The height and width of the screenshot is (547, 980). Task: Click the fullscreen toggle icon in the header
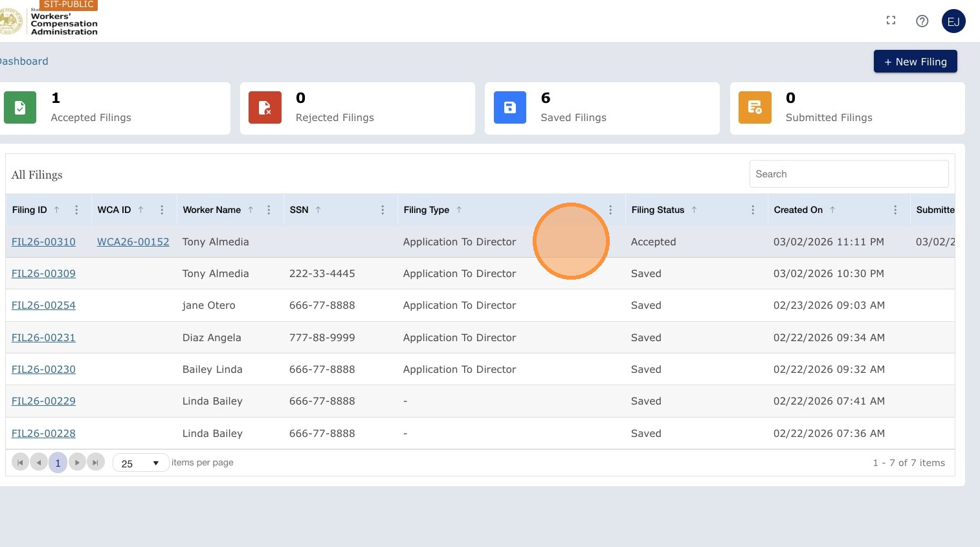tap(891, 21)
